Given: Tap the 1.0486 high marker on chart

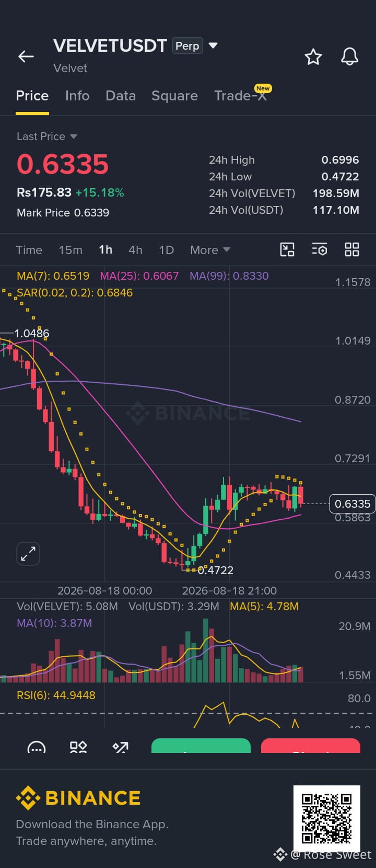Looking at the screenshot, I should pyautogui.click(x=31, y=333).
